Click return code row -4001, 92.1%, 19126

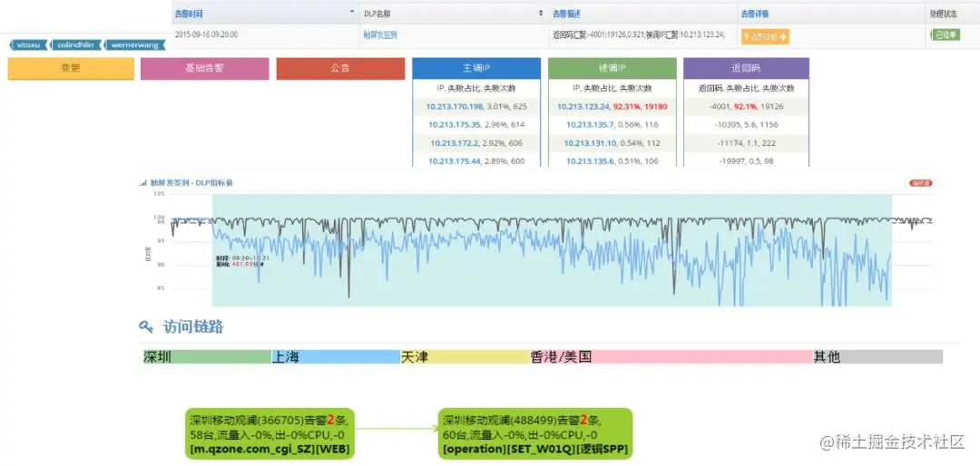(x=746, y=107)
